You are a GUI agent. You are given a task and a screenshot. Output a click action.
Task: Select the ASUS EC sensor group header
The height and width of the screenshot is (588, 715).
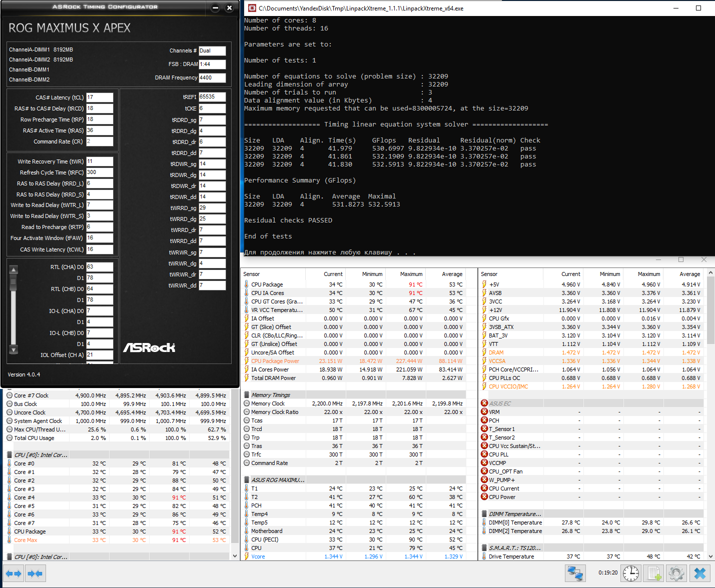tap(591, 403)
